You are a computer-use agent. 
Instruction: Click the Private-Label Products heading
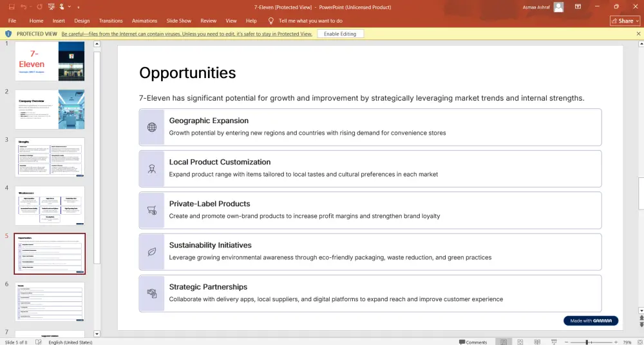click(209, 204)
